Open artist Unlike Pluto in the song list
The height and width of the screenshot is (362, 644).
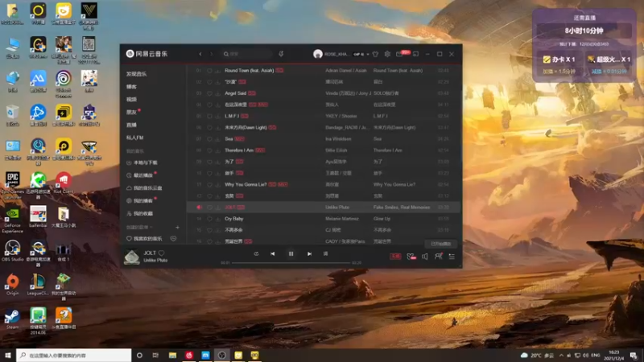337,208
